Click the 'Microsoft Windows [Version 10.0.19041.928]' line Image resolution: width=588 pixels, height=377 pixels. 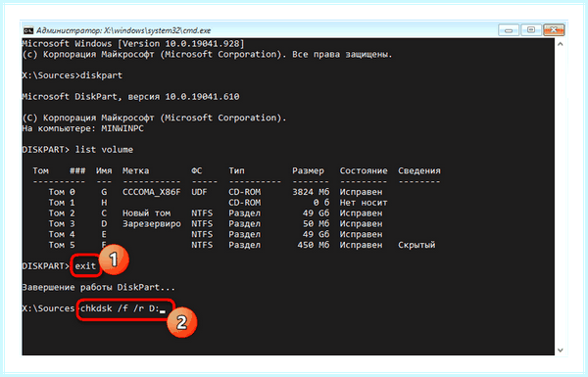pos(133,44)
